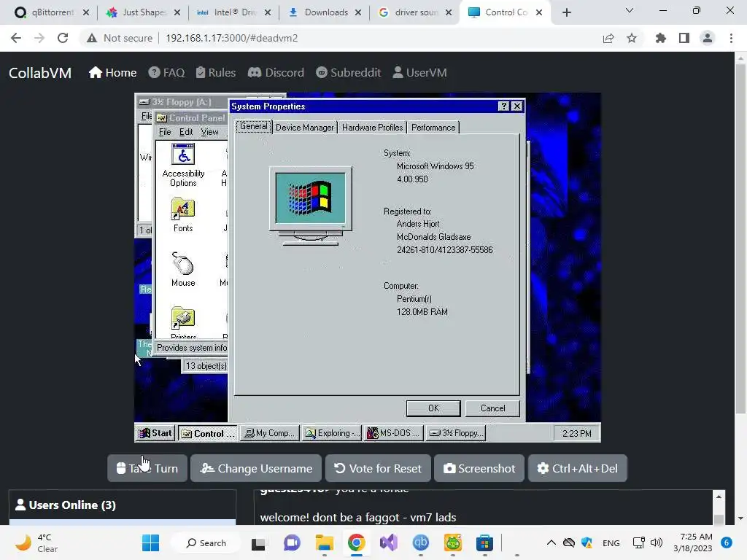Switch to Exploring taskbar item
Viewport: 747px width, 560px height.
[332, 433]
